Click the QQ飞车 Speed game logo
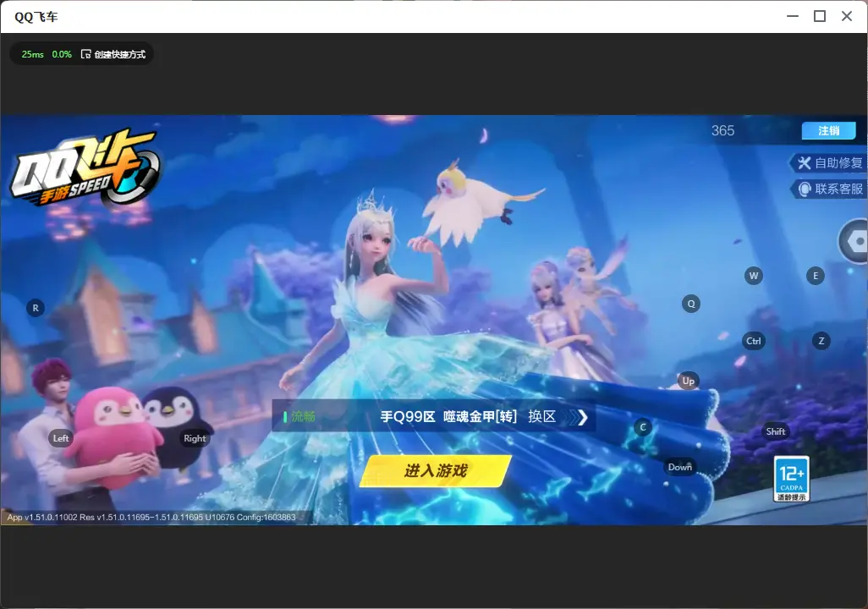This screenshot has height=609, width=868. click(85, 167)
